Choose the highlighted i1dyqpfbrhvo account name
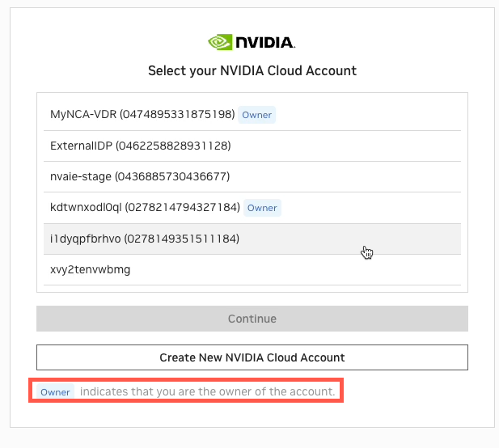 point(85,239)
